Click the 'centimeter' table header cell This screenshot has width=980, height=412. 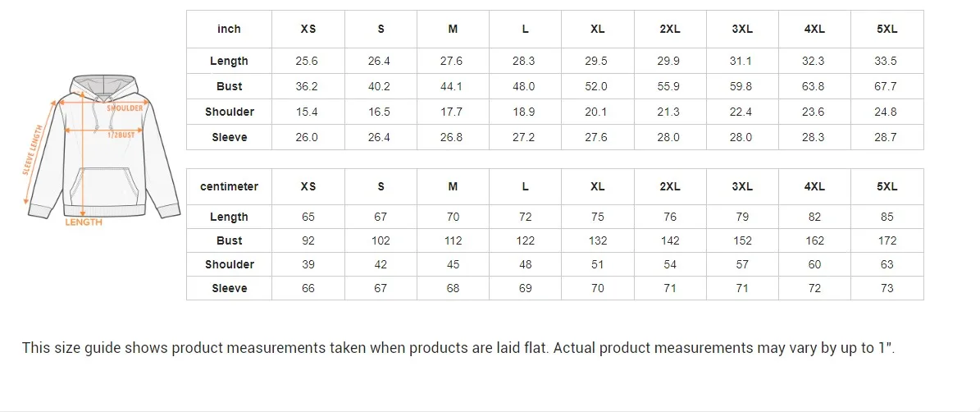[x=229, y=186]
